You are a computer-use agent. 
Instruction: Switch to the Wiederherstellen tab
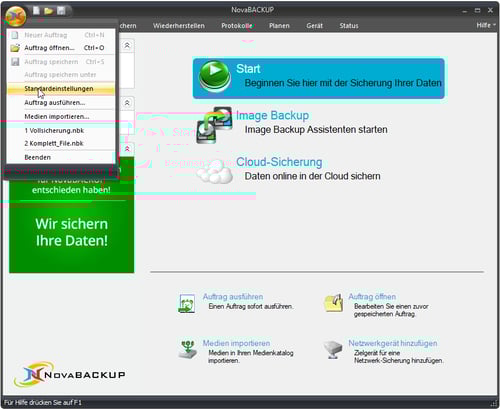pos(179,26)
